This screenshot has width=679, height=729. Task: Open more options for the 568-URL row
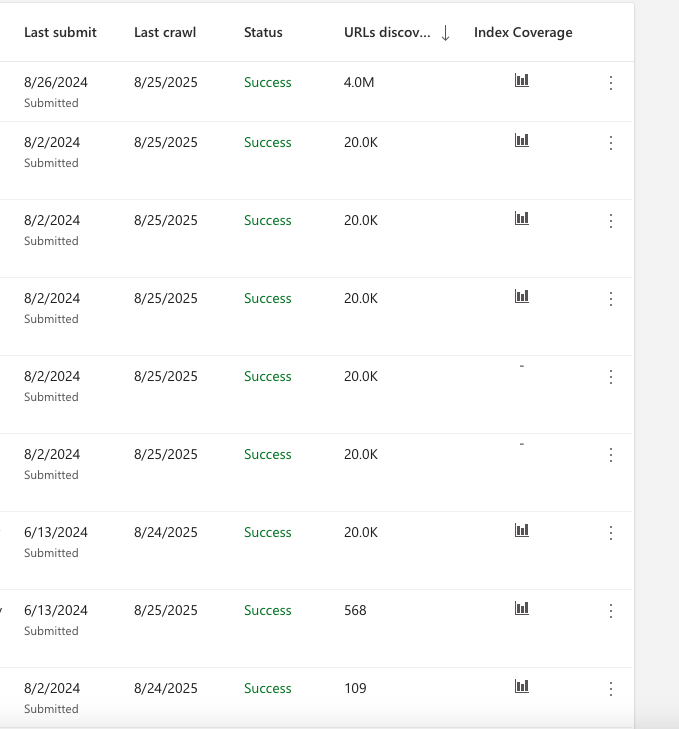click(x=611, y=610)
